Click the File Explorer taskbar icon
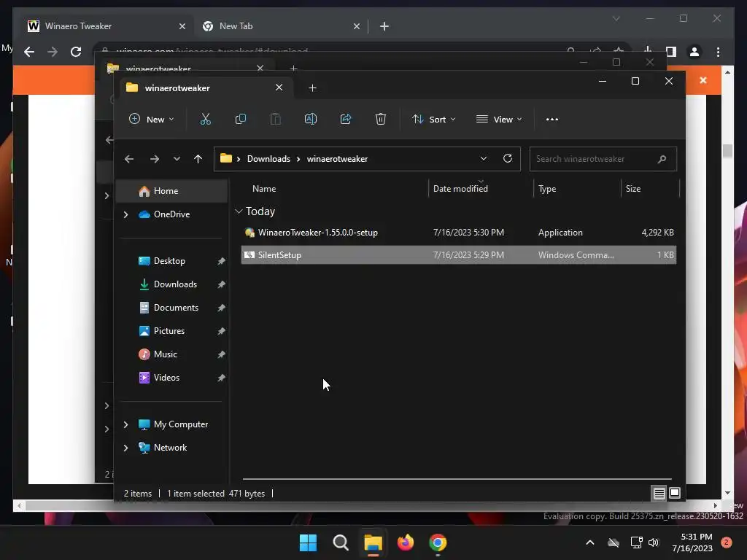Image resolution: width=747 pixels, height=560 pixels. click(373, 542)
